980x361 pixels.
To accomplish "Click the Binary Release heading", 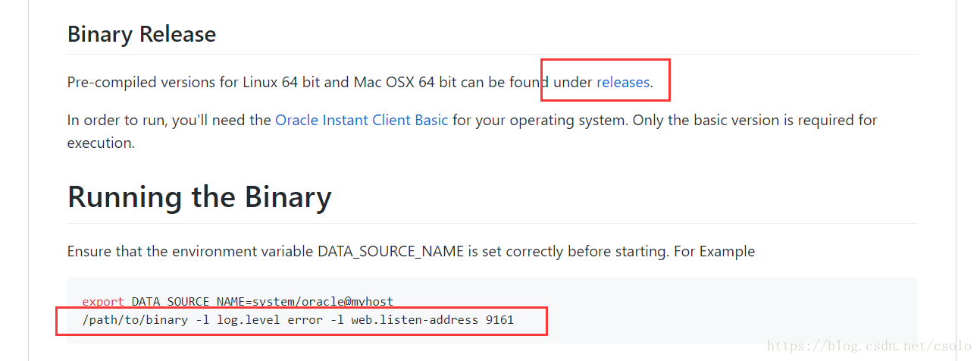I will 142,34.
